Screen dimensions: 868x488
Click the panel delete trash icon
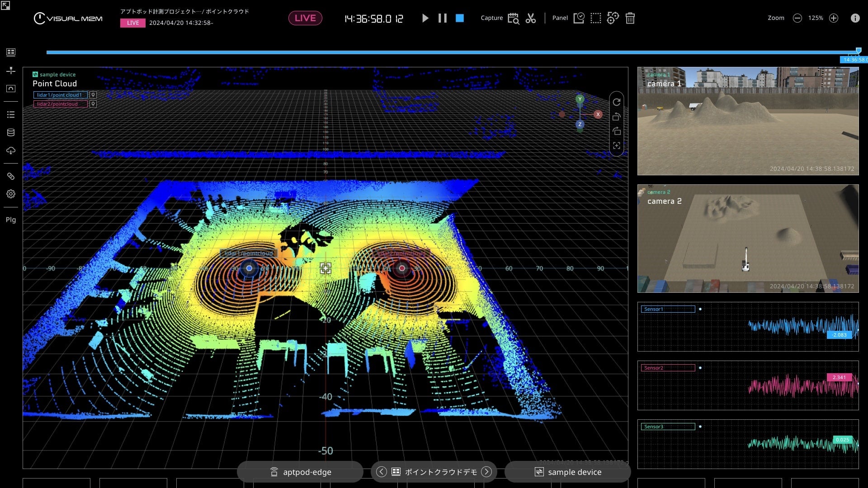pos(630,18)
